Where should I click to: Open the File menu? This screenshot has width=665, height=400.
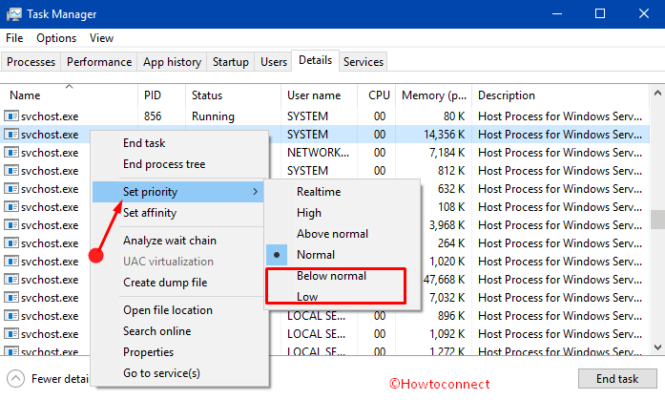(15, 38)
